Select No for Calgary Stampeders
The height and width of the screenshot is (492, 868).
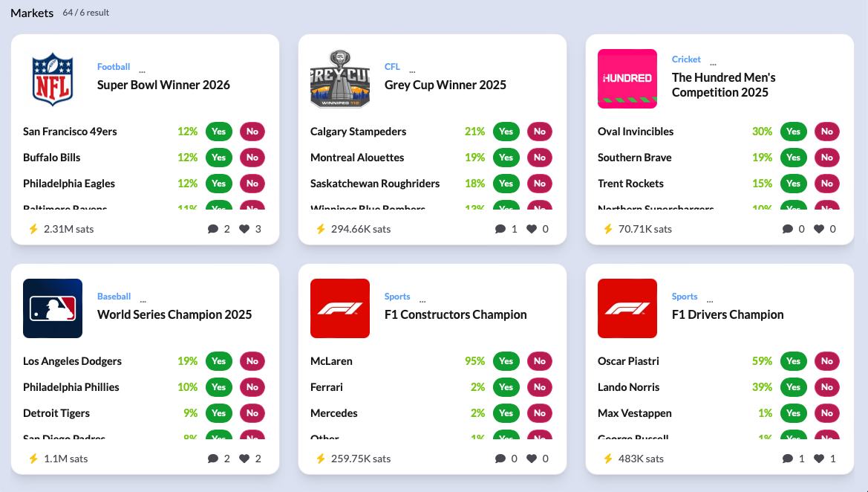pos(540,132)
